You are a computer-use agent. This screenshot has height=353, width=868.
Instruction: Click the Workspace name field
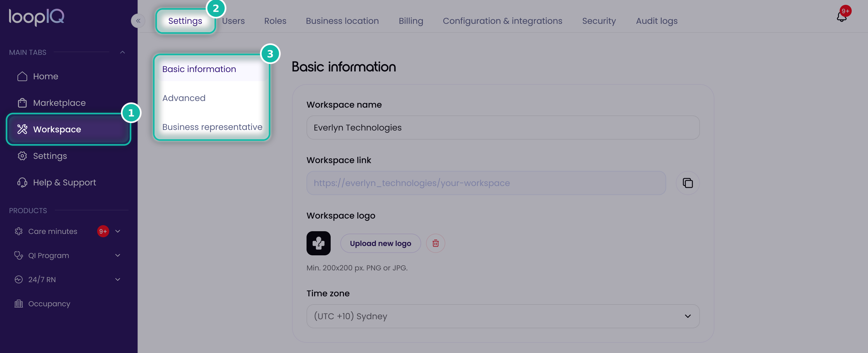(x=503, y=128)
